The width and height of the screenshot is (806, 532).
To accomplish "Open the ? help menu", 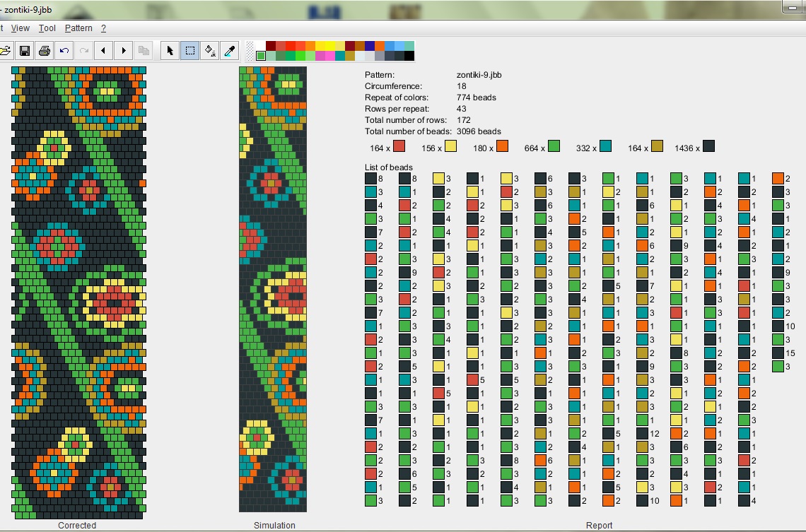I will click(103, 28).
